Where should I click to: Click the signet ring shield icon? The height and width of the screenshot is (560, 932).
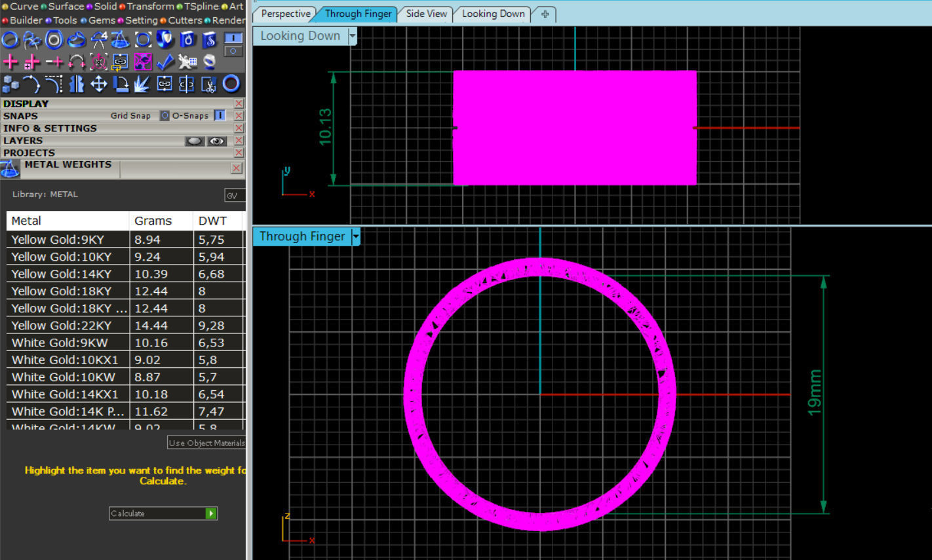pyautogui.click(x=165, y=40)
